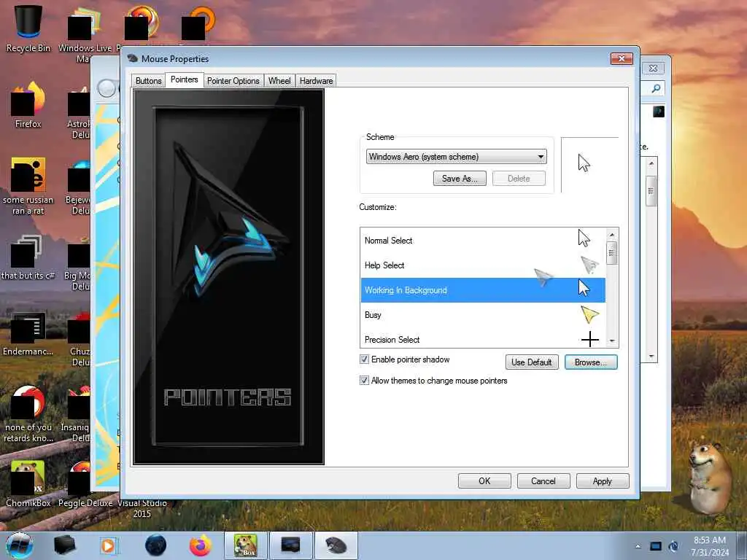Launch ChomikBox from the desktop
Viewport: 747px width, 560px height.
click(x=28, y=483)
